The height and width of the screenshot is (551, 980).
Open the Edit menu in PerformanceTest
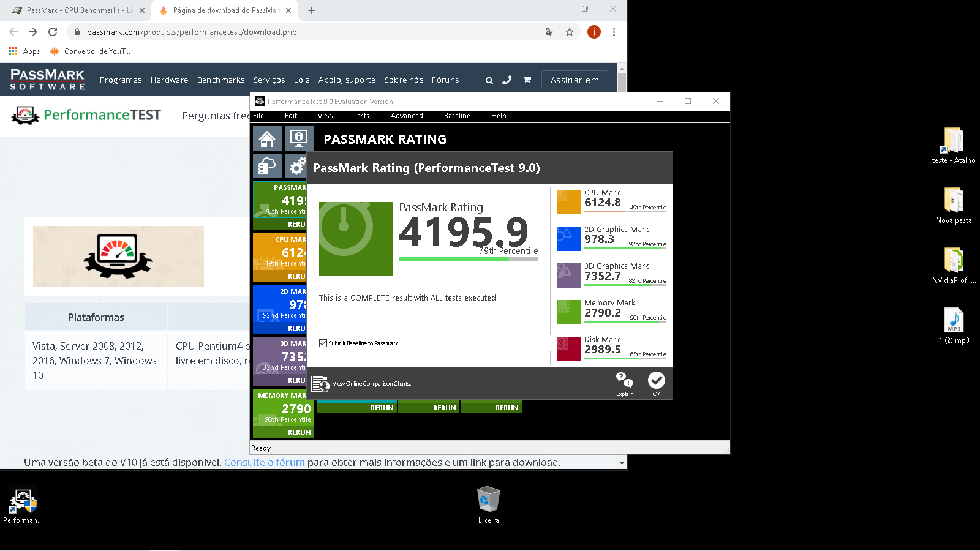click(x=291, y=116)
